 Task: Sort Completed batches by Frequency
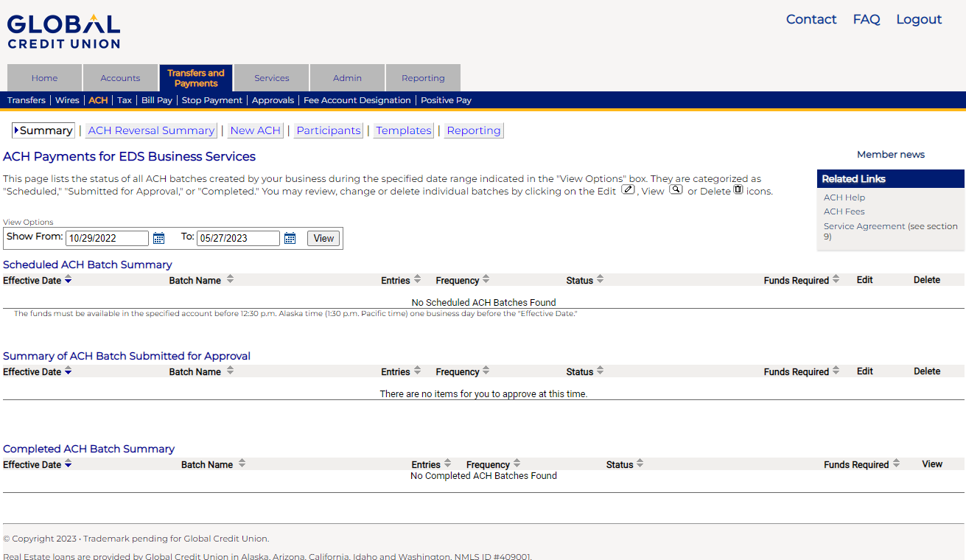517,463
